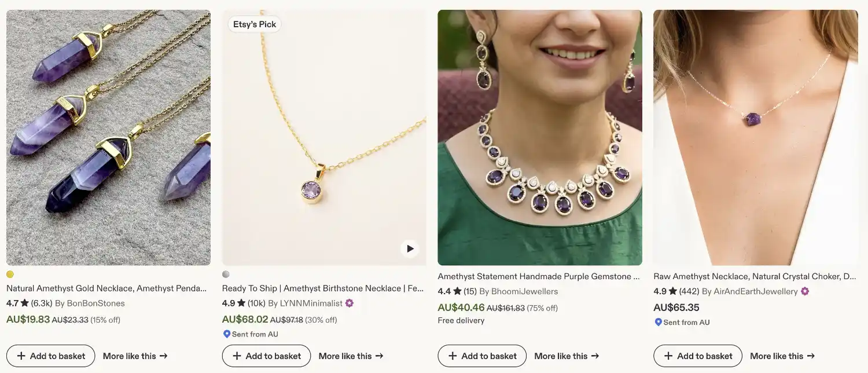Open the crystal point pendants product photo
The height and width of the screenshot is (373, 868).
click(108, 138)
